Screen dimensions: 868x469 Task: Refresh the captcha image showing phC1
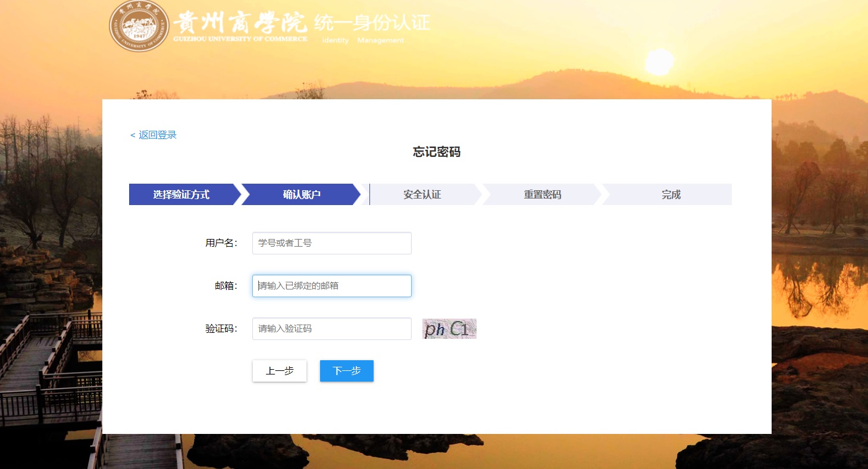[449, 329]
